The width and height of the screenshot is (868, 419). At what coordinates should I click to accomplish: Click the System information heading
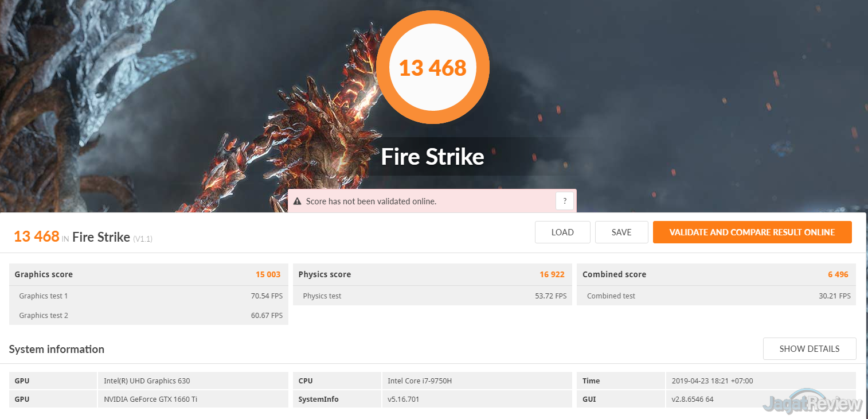point(57,349)
